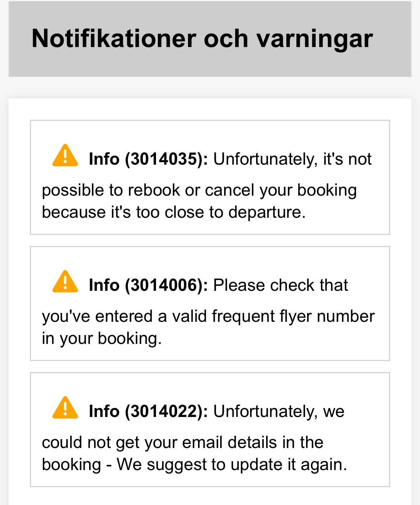Screen dimensions: 420x505
Task: Click the warning icon beside Info (3014035)
Action: pos(65,156)
